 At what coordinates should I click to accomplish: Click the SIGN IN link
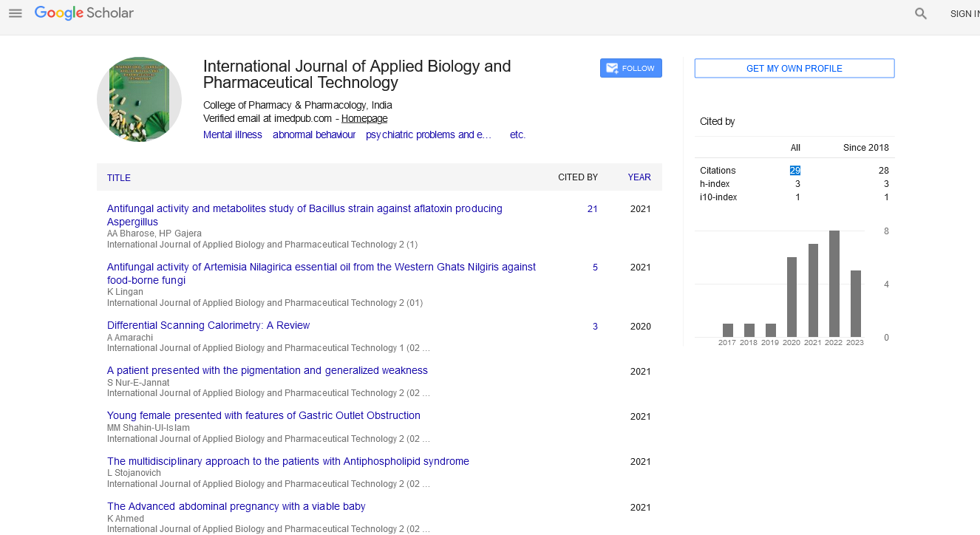coord(964,14)
